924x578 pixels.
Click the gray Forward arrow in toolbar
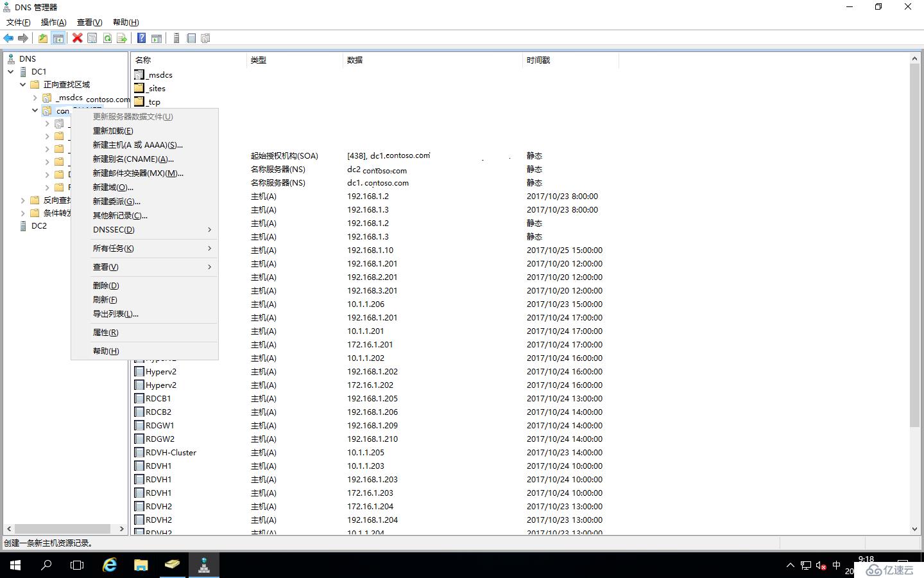[x=23, y=39]
